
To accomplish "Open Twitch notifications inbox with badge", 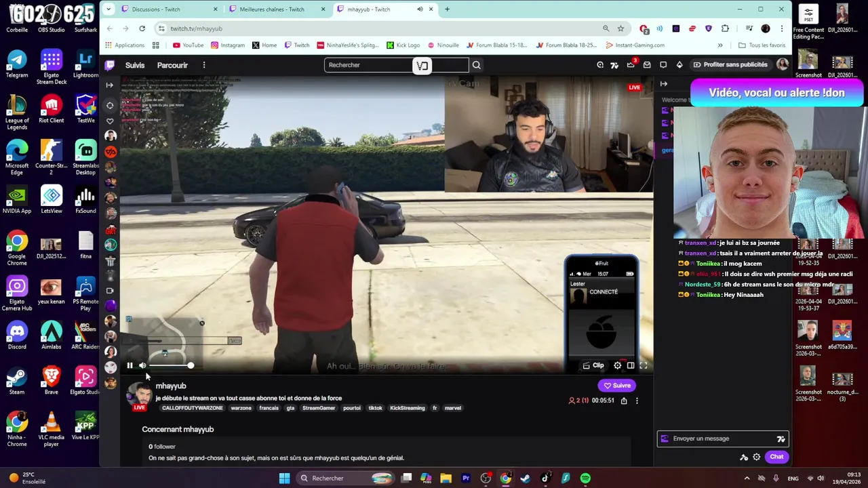I will (631, 64).
